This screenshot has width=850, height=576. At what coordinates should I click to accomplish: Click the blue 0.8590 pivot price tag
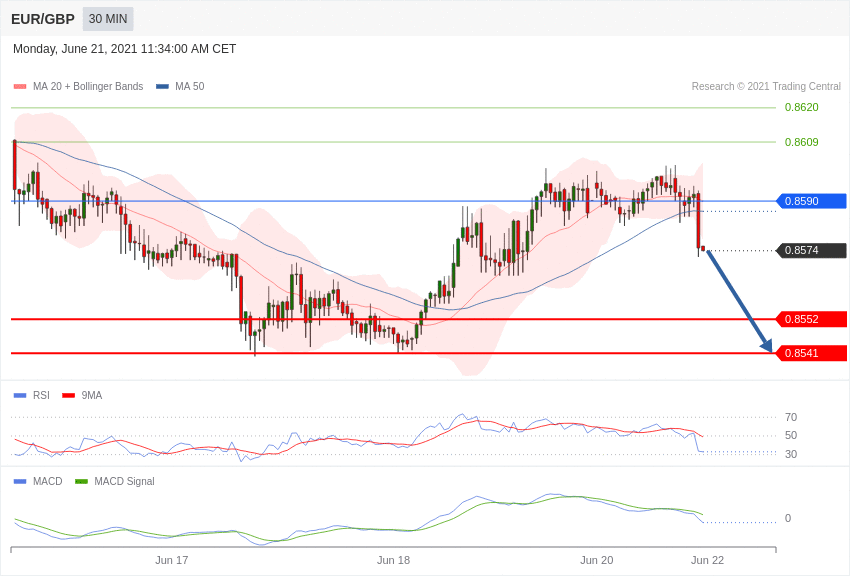pos(812,201)
